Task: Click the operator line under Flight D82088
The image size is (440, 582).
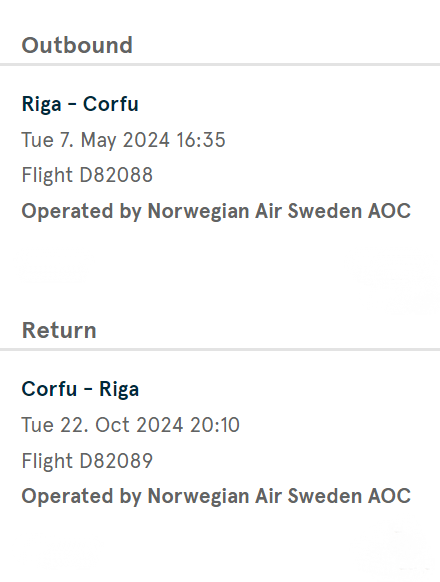Action: click(216, 211)
